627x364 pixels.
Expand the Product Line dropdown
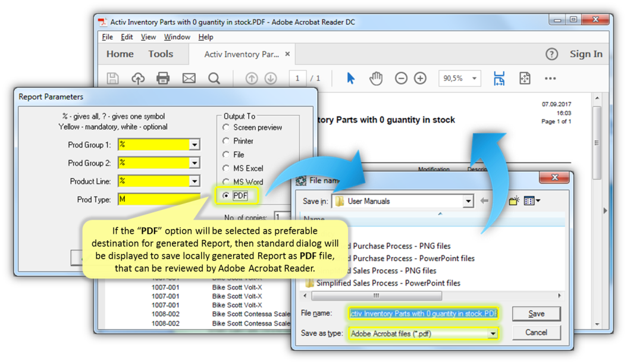pos(195,181)
